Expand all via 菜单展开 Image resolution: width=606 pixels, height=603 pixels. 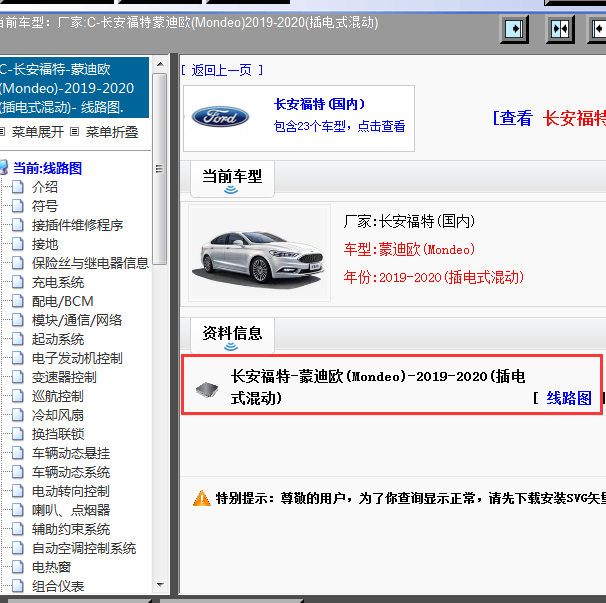point(37,132)
